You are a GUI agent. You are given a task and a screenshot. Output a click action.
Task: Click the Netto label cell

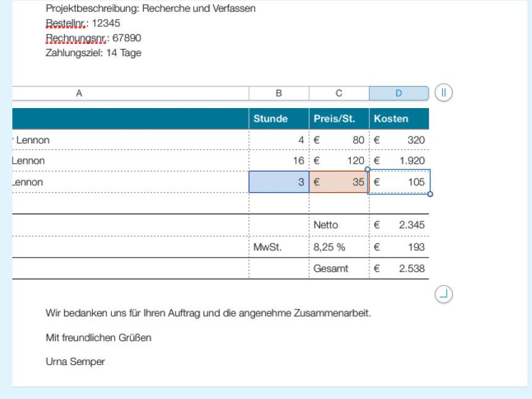(339, 225)
